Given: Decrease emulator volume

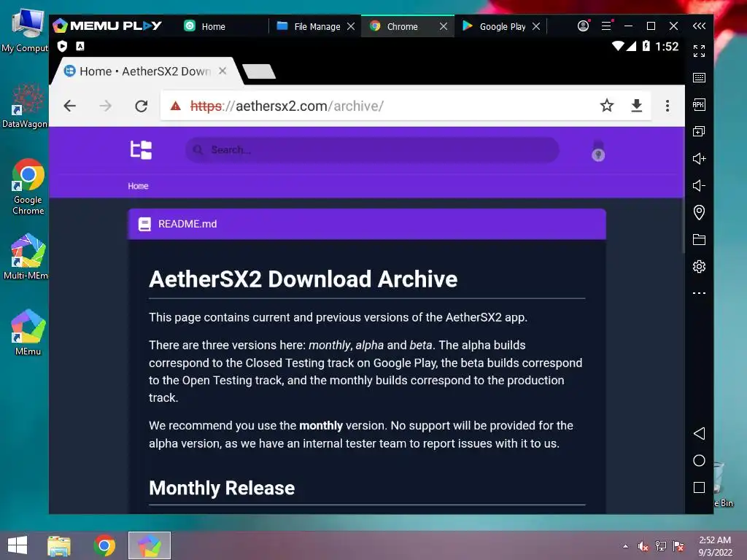Looking at the screenshot, I should pos(699,185).
